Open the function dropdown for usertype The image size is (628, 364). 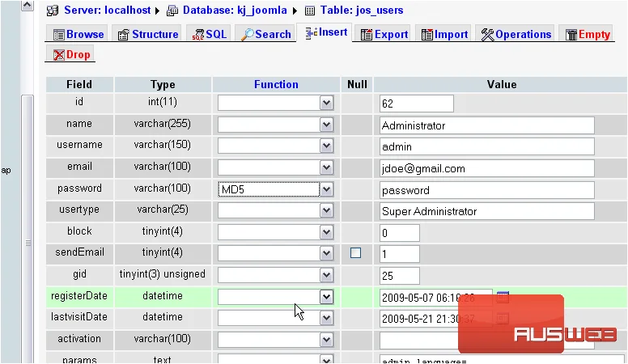[x=275, y=210]
